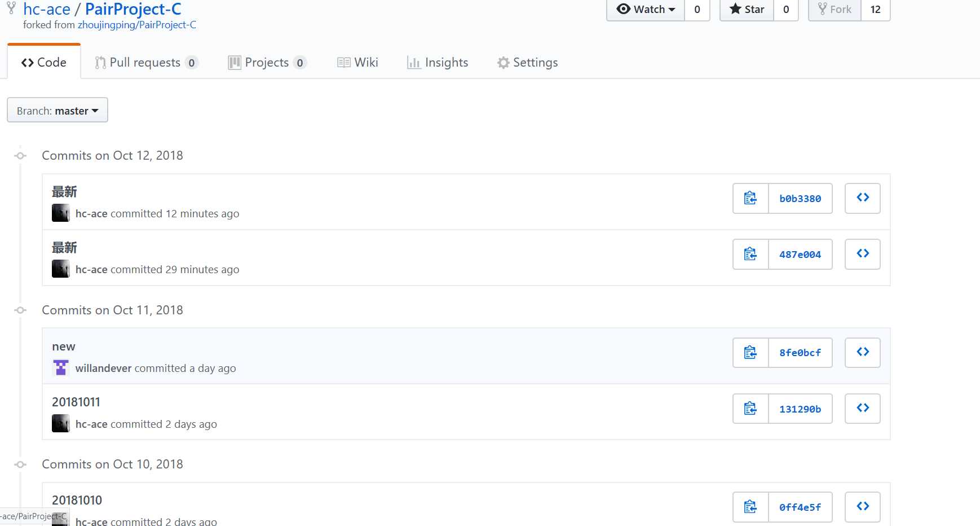
Task: Browse repository at commit 131290b
Action: click(863, 409)
